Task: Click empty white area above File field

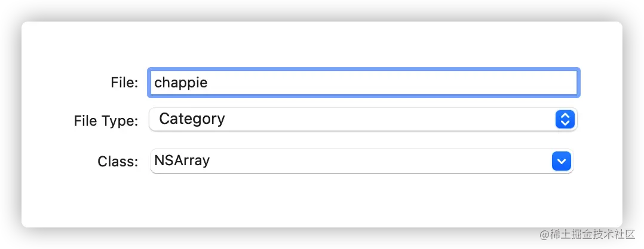Action: pos(323,45)
